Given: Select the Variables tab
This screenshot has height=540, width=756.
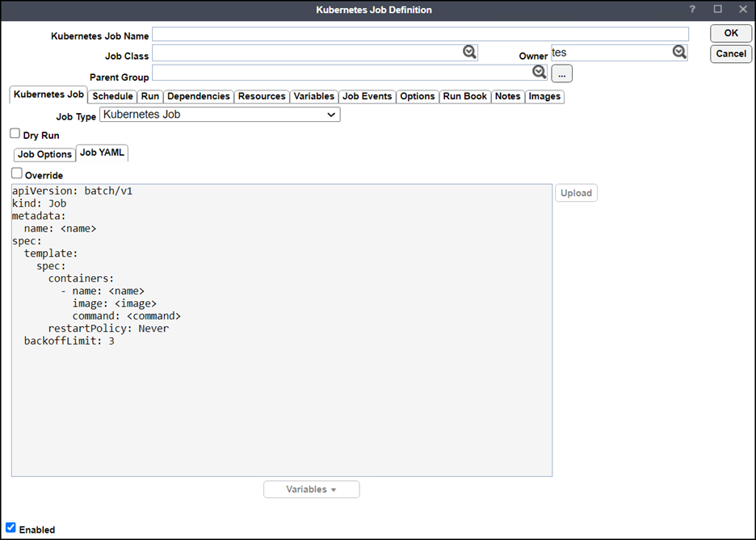Looking at the screenshot, I should [x=314, y=96].
